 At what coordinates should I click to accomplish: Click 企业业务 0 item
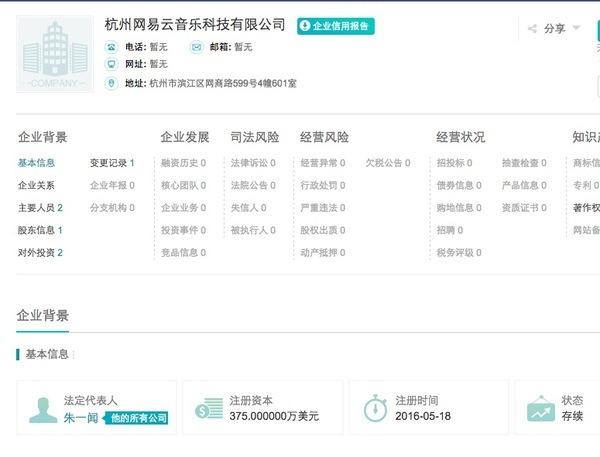183,208
